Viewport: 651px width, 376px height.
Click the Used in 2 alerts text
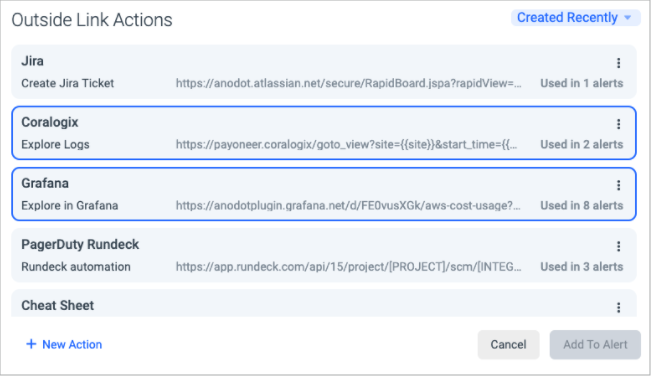click(582, 144)
